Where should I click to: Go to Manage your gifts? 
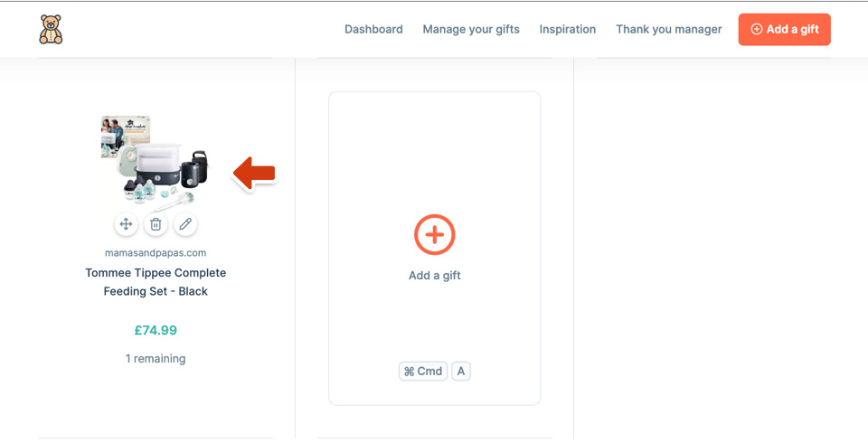click(471, 29)
